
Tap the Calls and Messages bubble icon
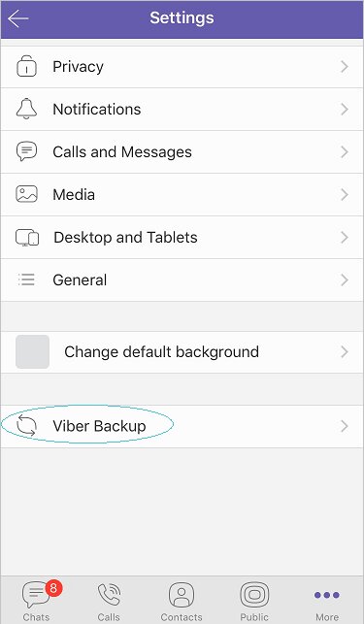tap(26, 151)
